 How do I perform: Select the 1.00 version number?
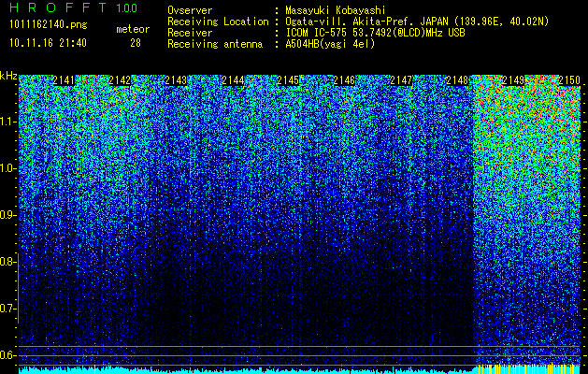[x=127, y=8]
